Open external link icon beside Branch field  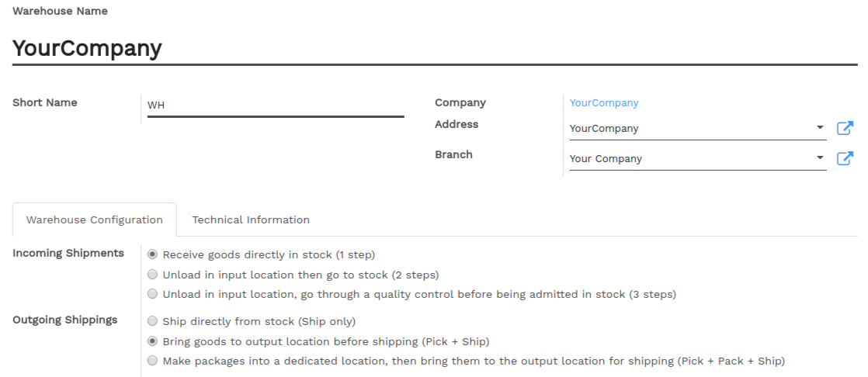click(x=844, y=159)
